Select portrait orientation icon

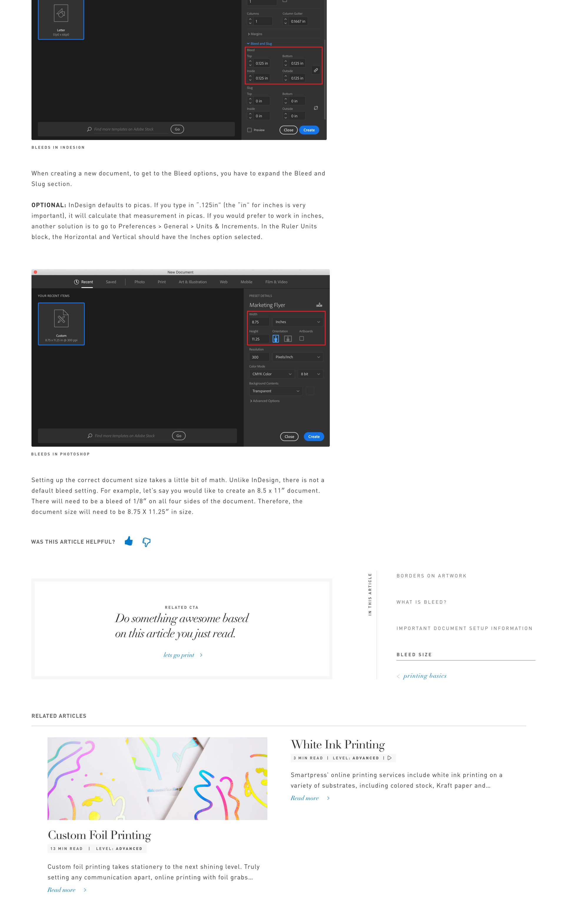[276, 339]
